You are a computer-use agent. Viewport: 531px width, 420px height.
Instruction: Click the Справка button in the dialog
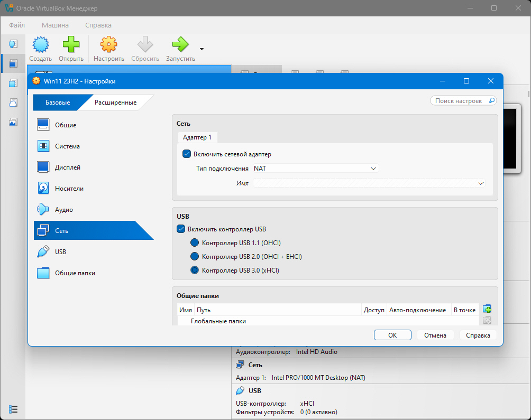478,335
